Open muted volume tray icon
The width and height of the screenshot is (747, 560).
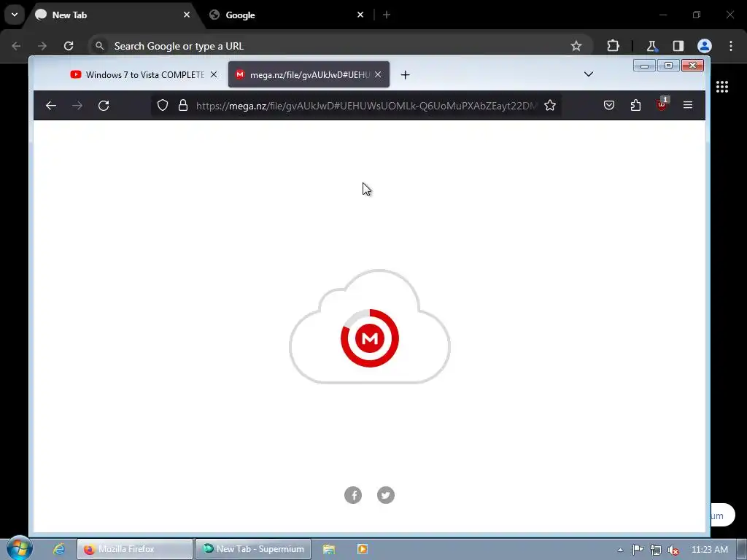[x=673, y=550]
